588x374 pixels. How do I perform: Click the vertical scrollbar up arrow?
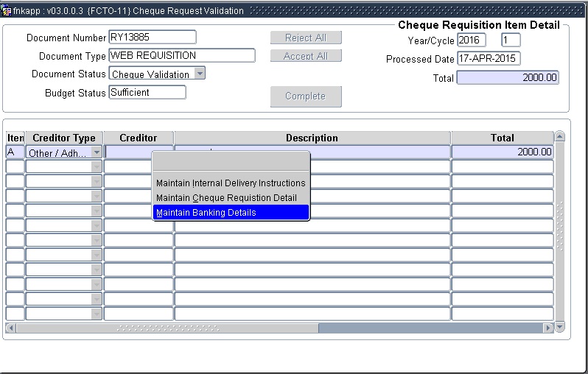(559, 137)
